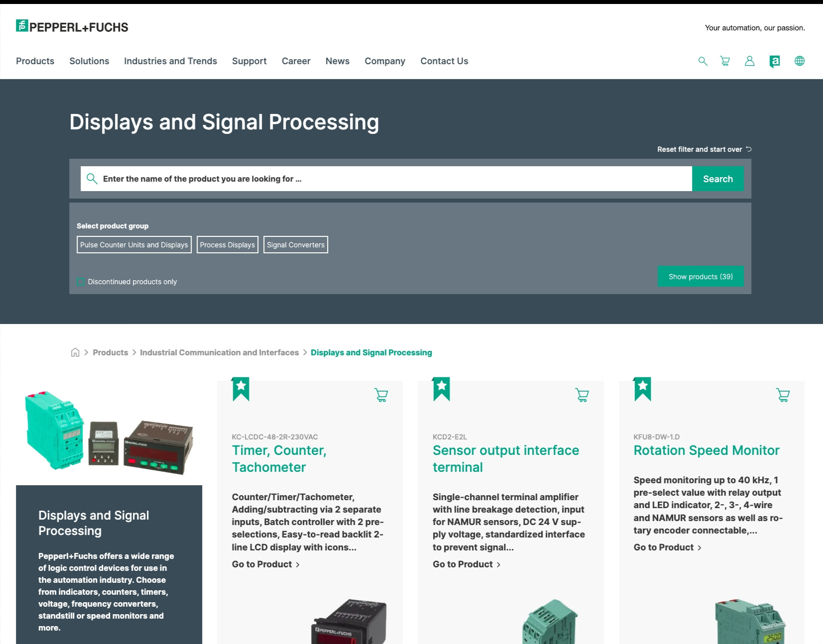
Task: Click 'Your automation, our passion.' tagline
Action: click(755, 28)
